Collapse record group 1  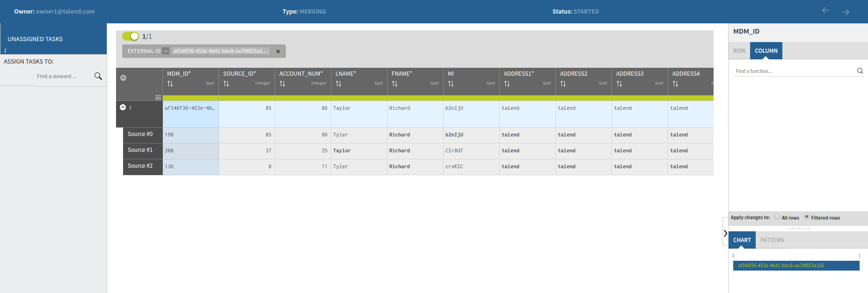tap(123, 107)
